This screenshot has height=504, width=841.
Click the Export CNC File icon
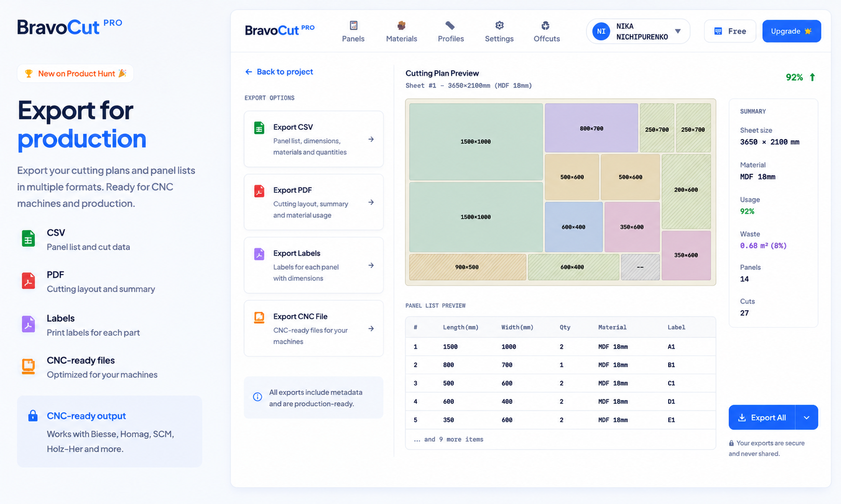coord(259,317)
